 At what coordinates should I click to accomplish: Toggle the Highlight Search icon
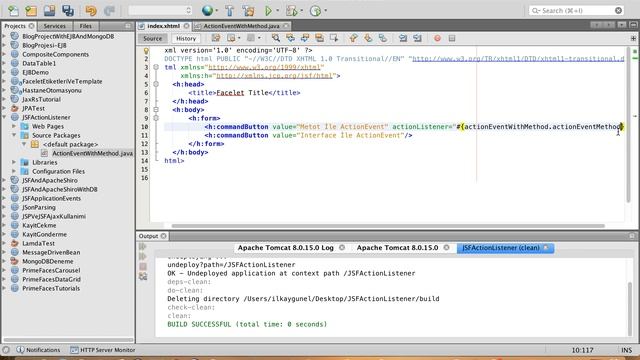[x=319, y=38]
